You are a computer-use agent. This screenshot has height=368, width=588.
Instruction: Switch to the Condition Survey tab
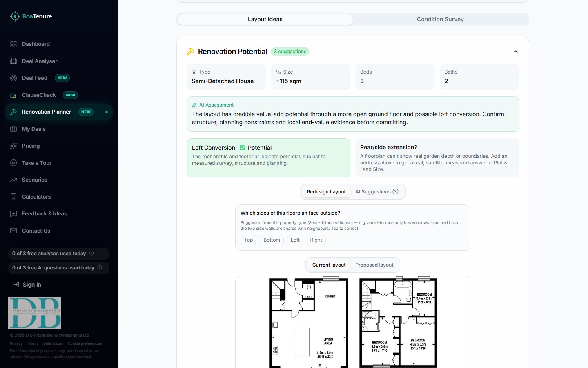[x=440, y=19]
